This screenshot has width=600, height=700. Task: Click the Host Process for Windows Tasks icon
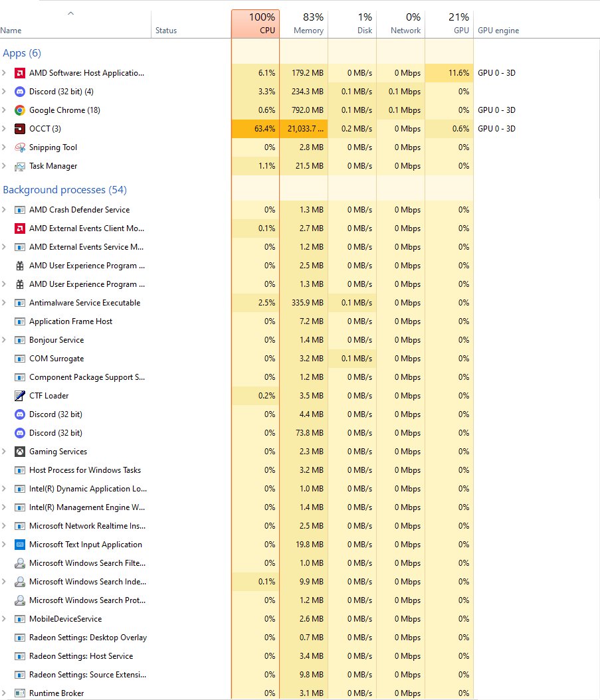(x=20, y=470)
